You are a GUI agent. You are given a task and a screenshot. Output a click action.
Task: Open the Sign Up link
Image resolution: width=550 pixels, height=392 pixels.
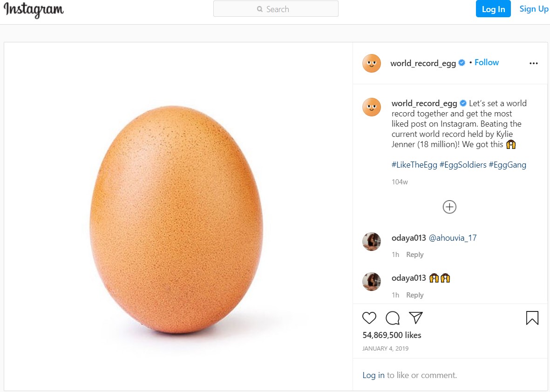(x=534, y=9)
